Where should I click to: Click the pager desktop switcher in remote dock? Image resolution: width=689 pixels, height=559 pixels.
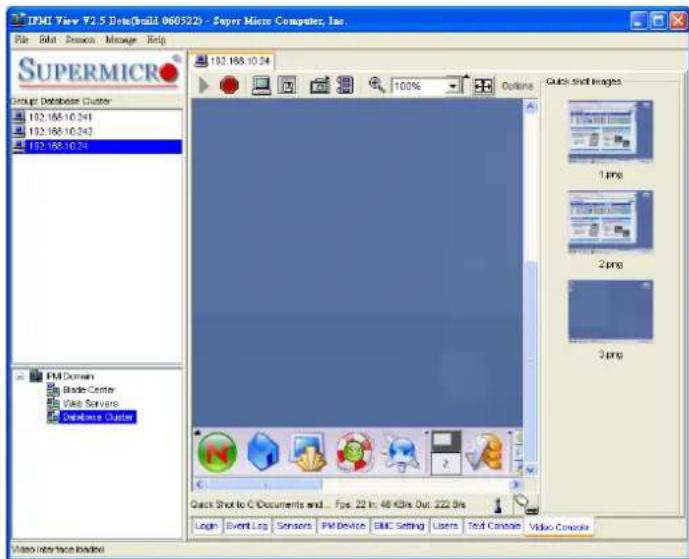click(446, 452)
